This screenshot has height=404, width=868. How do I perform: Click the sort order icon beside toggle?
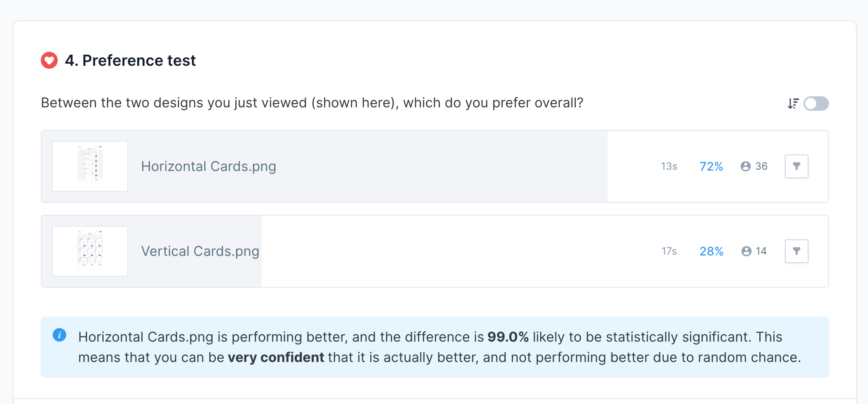793,104
